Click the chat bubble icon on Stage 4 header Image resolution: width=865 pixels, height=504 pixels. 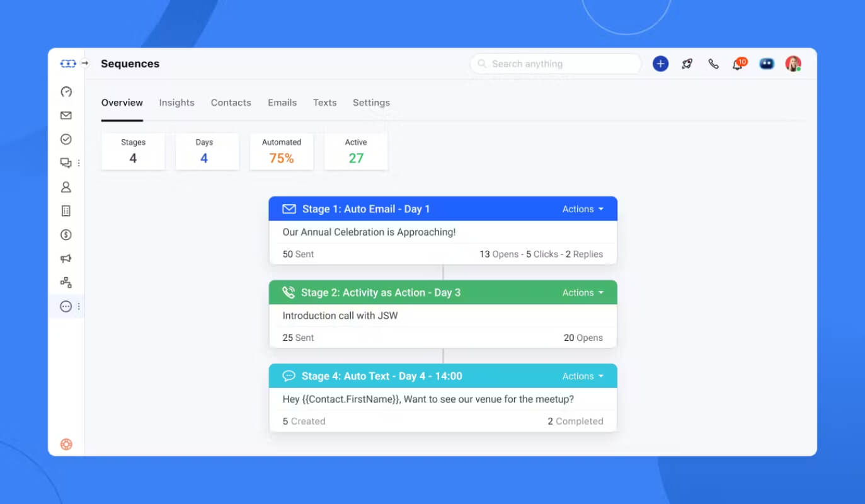[x=289, y=376]
